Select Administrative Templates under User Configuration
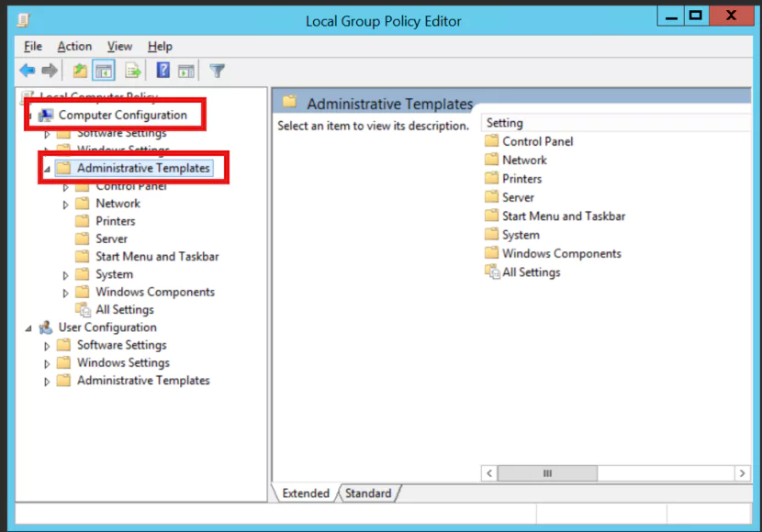The height and width of the screenshot is (532, 762). click(x=143, y=381)
